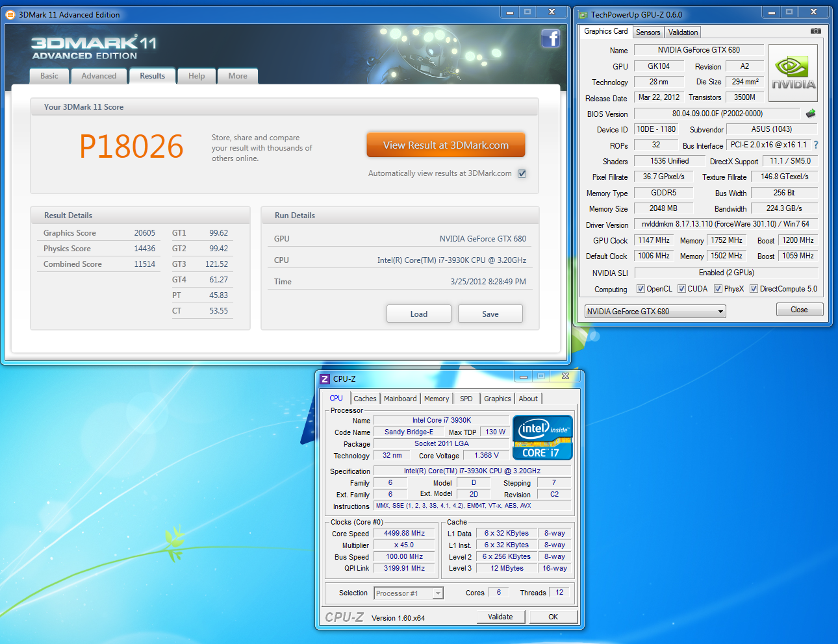Image resolution: width=838 pixels, height=644 pixels.
Task: Click the QPI Link value 3199.91 MHz
Action: [x=405, y=568]
